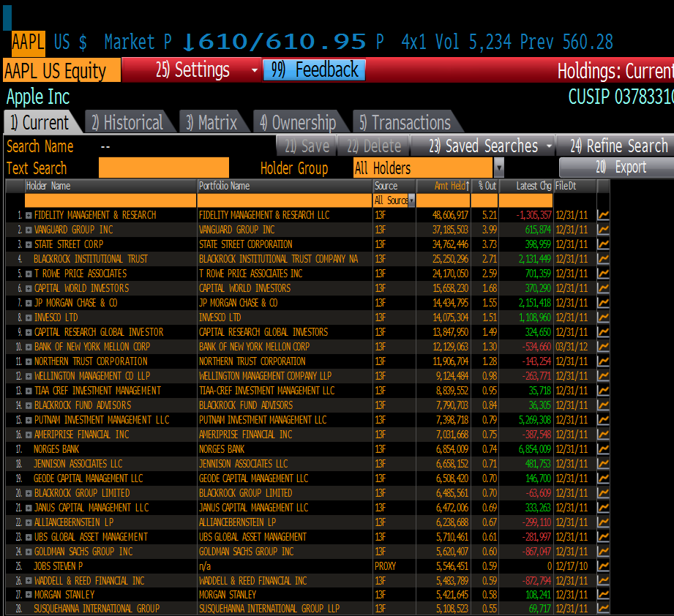
Task: Open chart icon for State Street Corp row
Action: click(x=603, y=244)
